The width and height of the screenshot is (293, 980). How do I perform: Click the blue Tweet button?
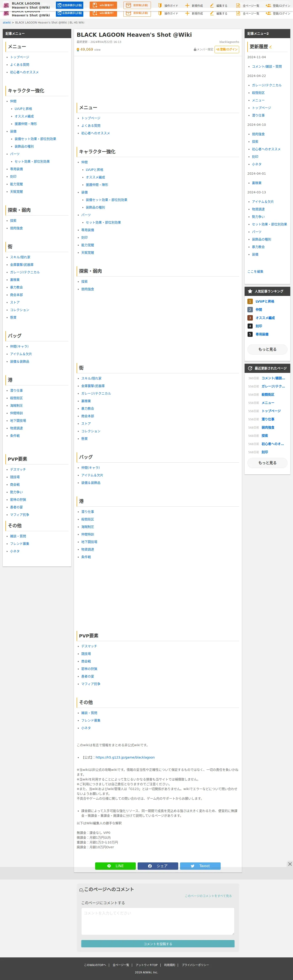click(200, 866)
